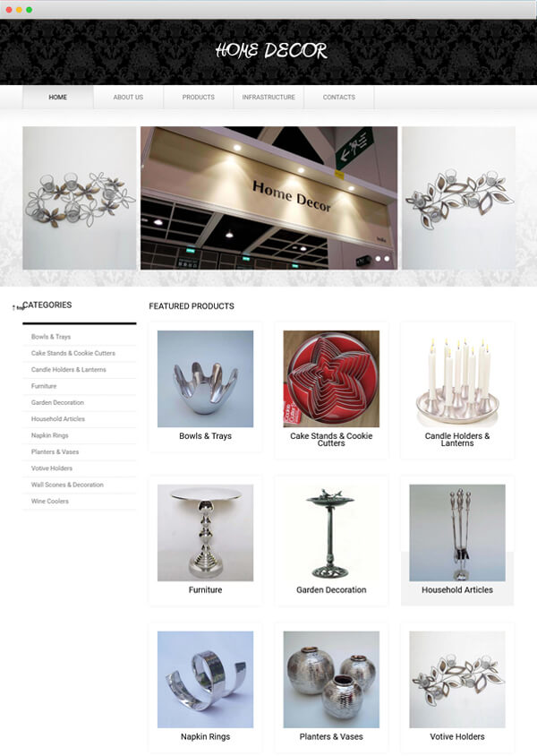Click the Home Decor logo in header
The height and width of the screenshot is (756, 537).
tap(271, 50)
